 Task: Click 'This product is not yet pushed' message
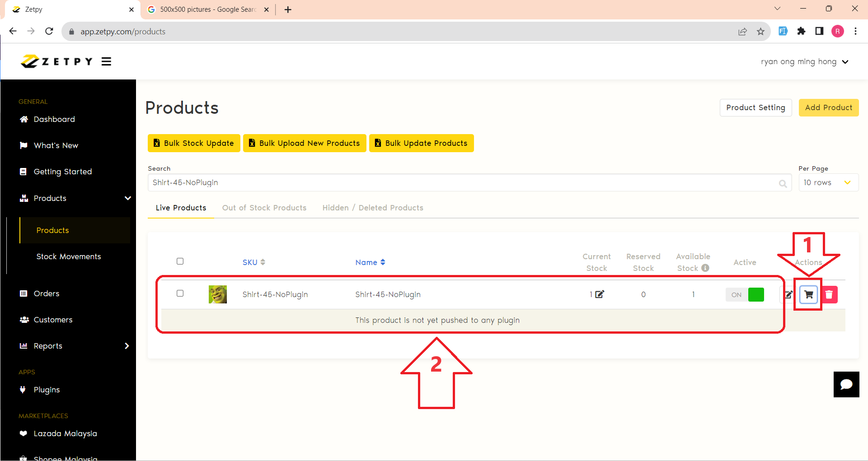click(437, 320)
